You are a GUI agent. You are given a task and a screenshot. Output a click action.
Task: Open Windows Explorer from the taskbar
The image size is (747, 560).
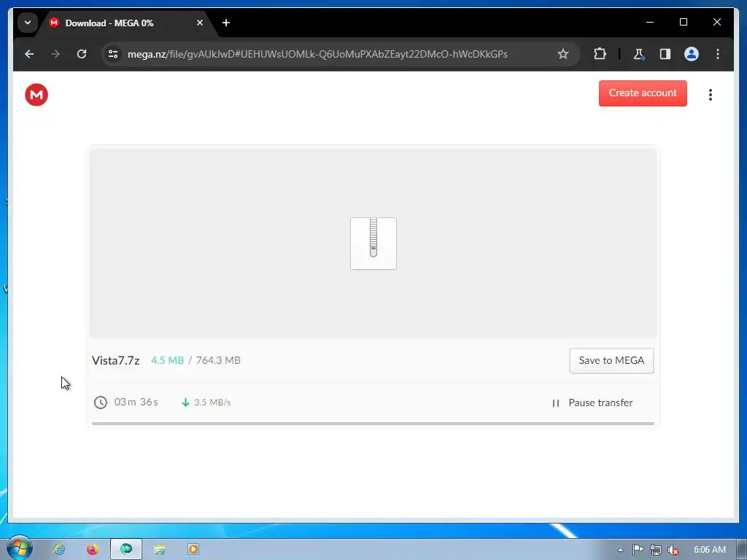[160, 550]
